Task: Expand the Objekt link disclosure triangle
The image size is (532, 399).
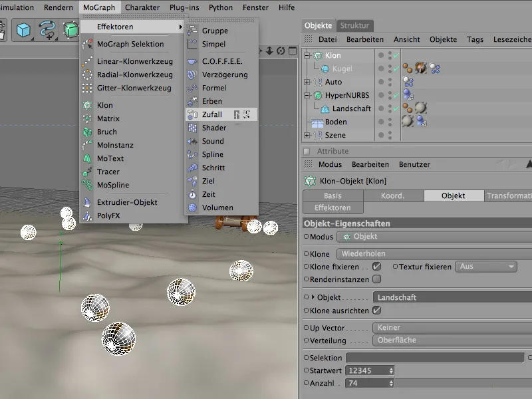Action: click(x=313, y=297)
